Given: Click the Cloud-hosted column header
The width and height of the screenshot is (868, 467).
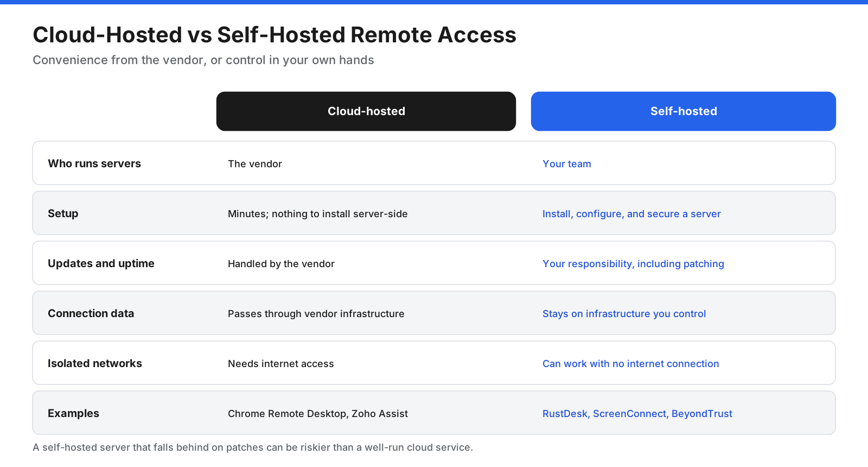Looking at the screenshot, I should (x=366, y=111).
